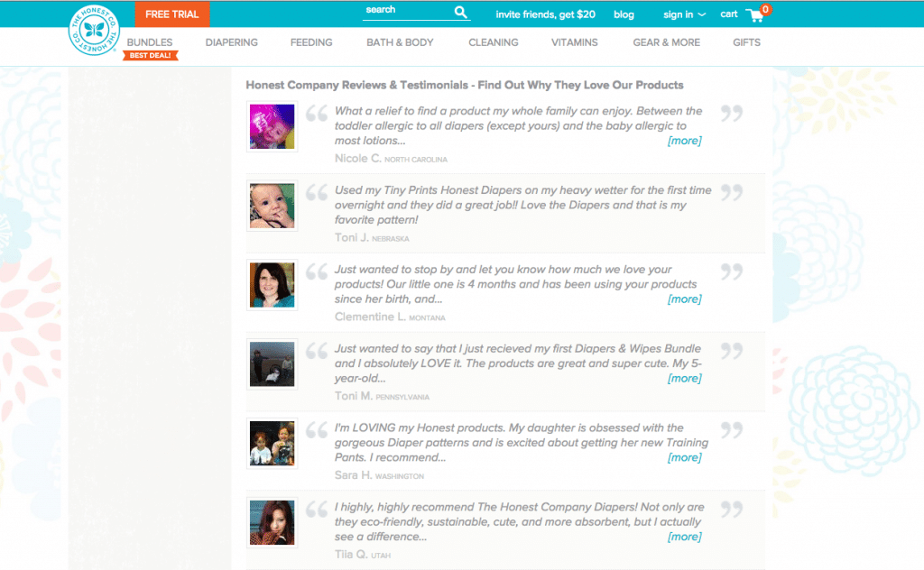Click the cart item count badge

pos(765,9)
